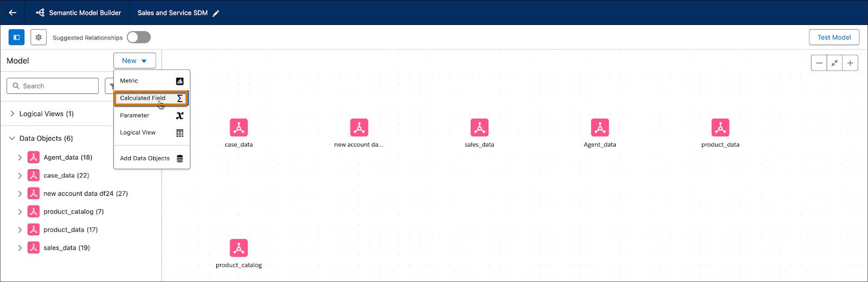The height and width of the screenshot is (282, 868).
Task: Expand product_data (17) tree row
Action: (20, 230)
